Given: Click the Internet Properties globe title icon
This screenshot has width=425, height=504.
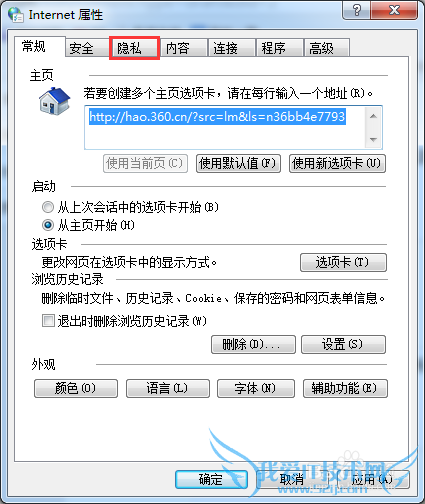Looking at the screenshot, I should [16, 15].
